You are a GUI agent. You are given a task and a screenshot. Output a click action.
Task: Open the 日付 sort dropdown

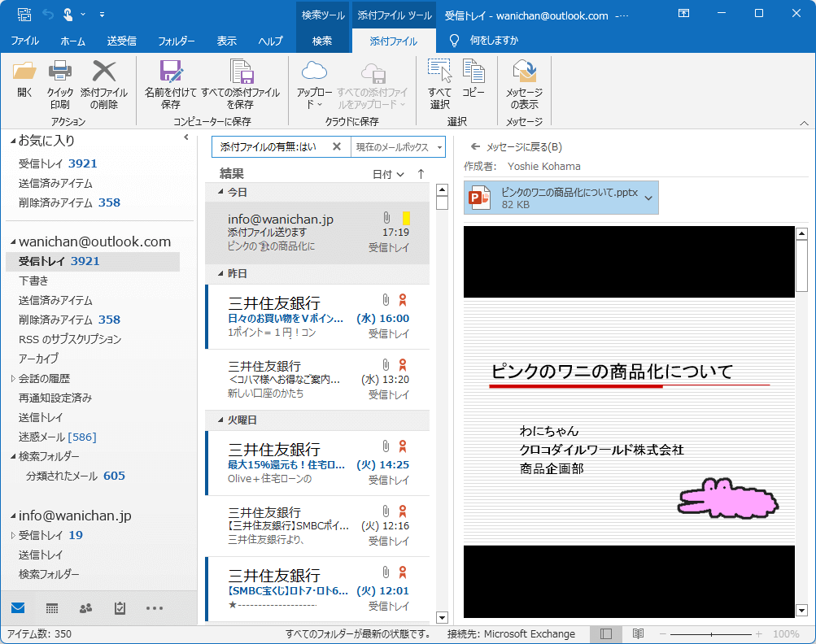pos(388,174)
